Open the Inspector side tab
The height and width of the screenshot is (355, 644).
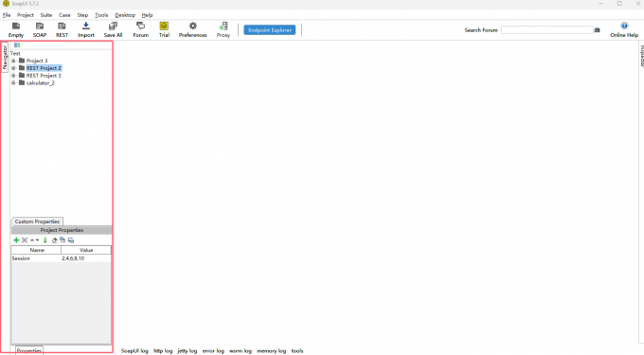click(641, 56)
